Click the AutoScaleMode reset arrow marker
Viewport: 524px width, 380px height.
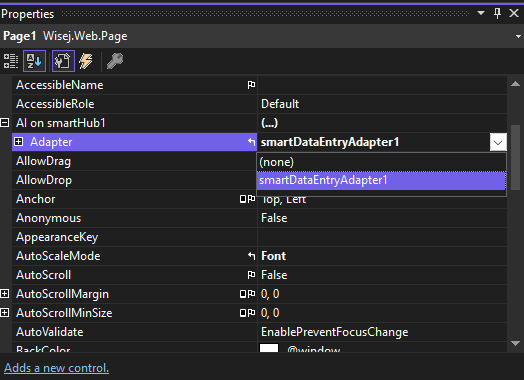[251, 256]
